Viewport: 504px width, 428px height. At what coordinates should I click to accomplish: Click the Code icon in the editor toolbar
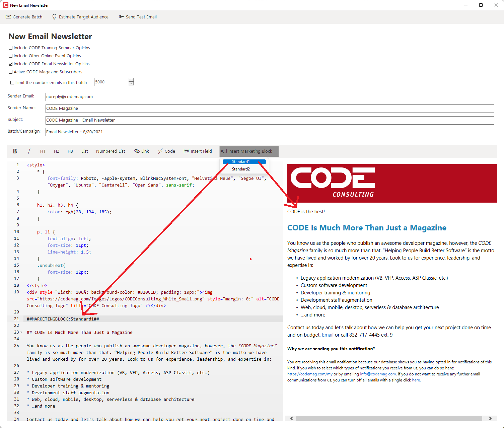pos(160,151)
